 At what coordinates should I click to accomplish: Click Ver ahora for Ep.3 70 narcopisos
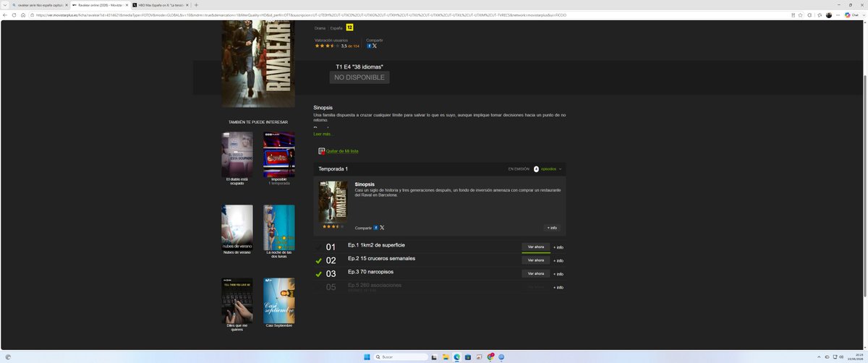pos(536,274)
